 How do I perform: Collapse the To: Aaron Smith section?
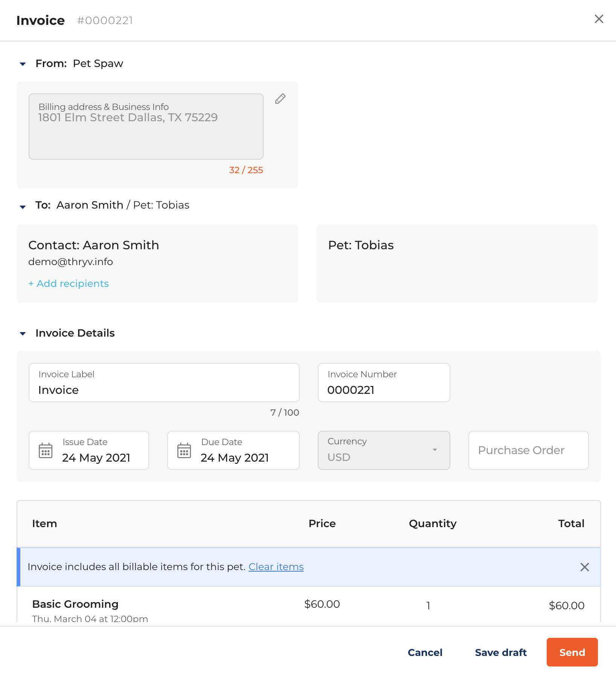tap(23, 207)
